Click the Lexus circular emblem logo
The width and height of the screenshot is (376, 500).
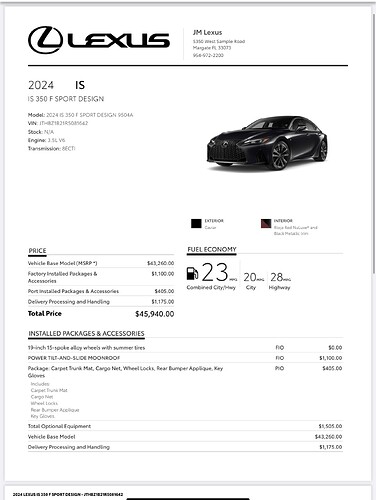click(45, 40)
